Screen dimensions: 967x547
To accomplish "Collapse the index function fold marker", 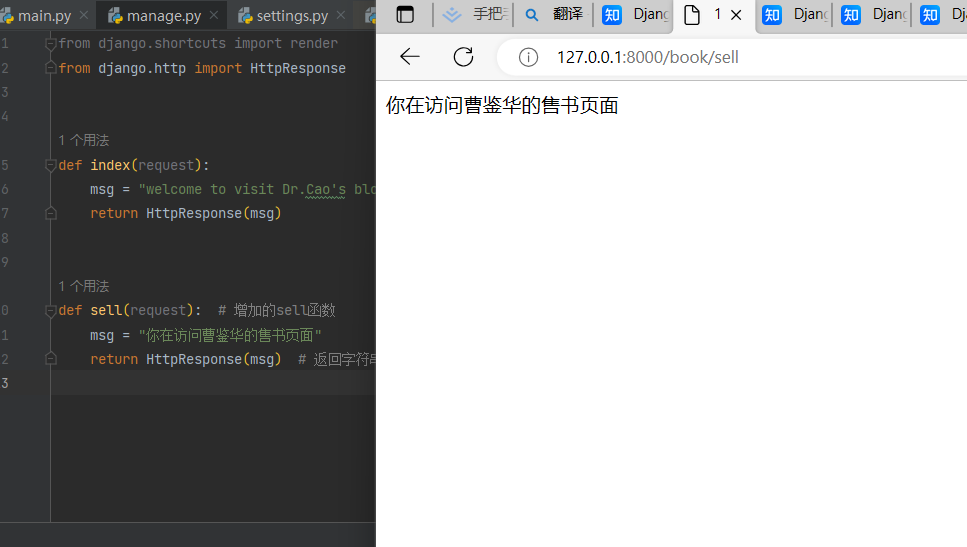I will point(51,165).
